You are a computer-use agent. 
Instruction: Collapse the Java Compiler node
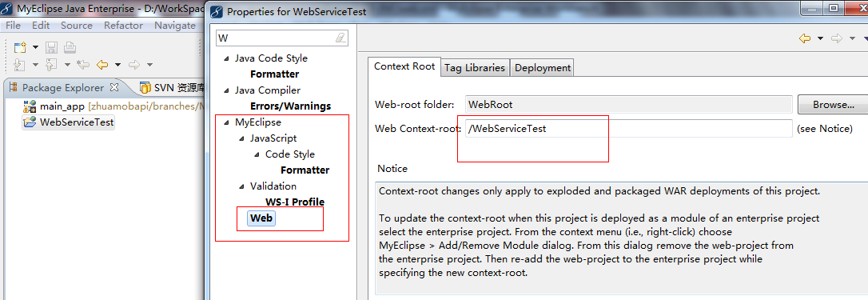[x=226, y=91]
